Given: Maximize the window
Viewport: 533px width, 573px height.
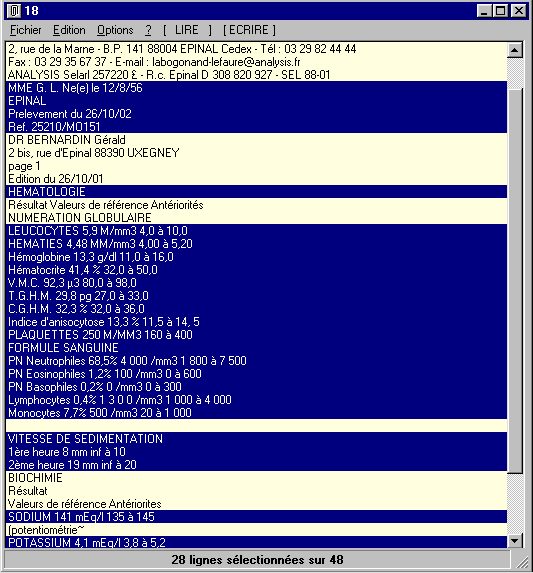Looking at the screenshot, I should (x=500, y=11).
